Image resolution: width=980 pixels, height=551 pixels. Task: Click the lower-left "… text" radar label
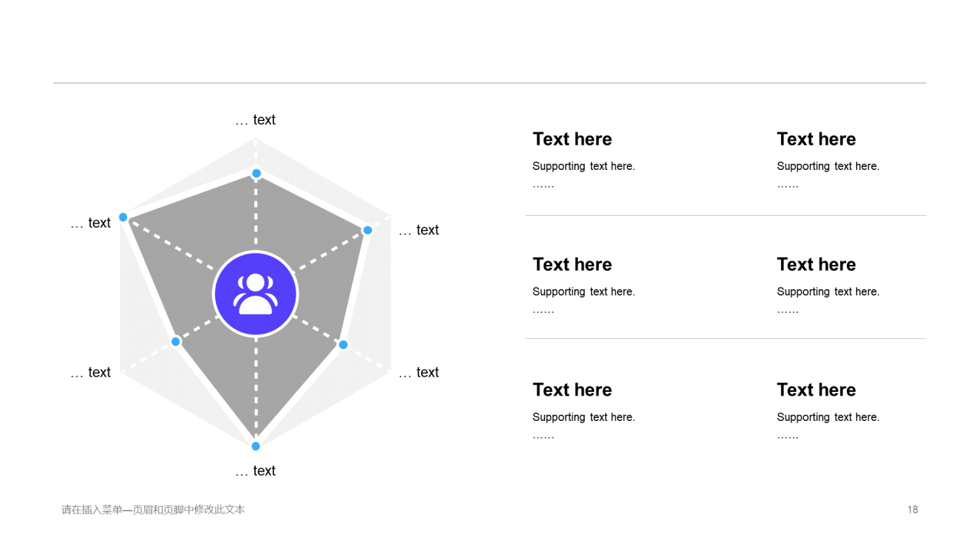(x=90, y=373)
